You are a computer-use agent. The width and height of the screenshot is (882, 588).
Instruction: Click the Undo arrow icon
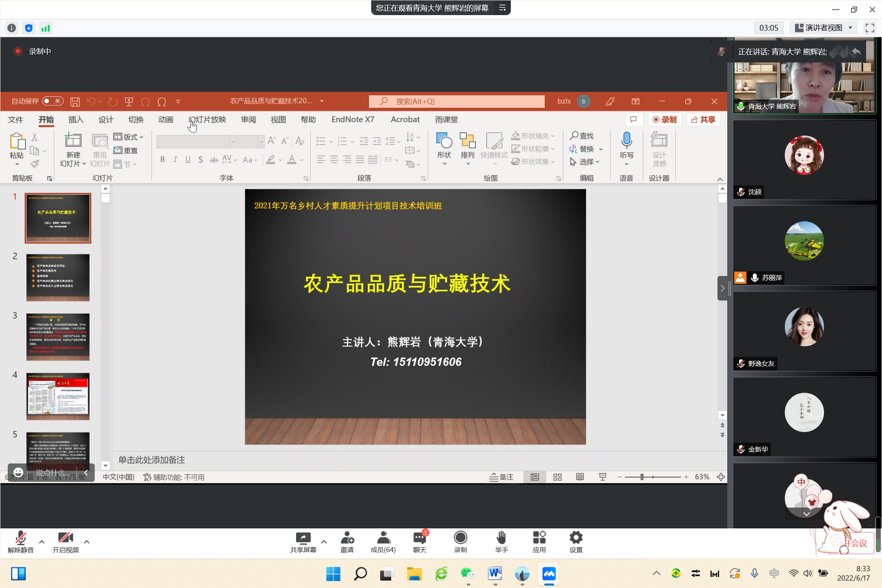pos(91,101)
